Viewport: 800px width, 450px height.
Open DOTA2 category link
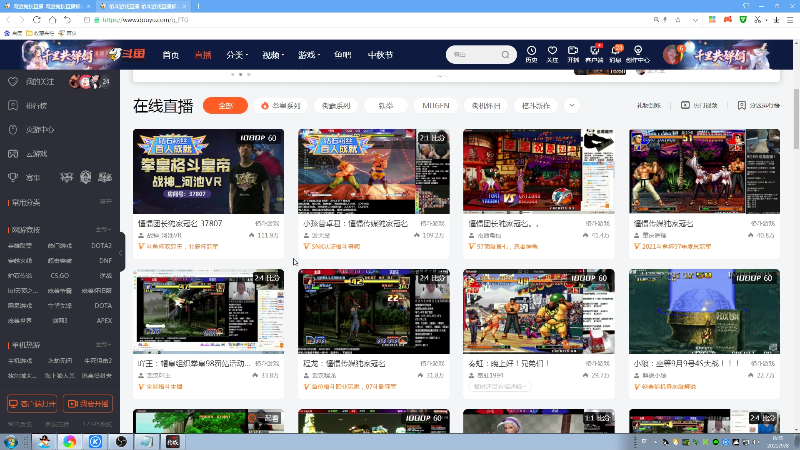101,245
